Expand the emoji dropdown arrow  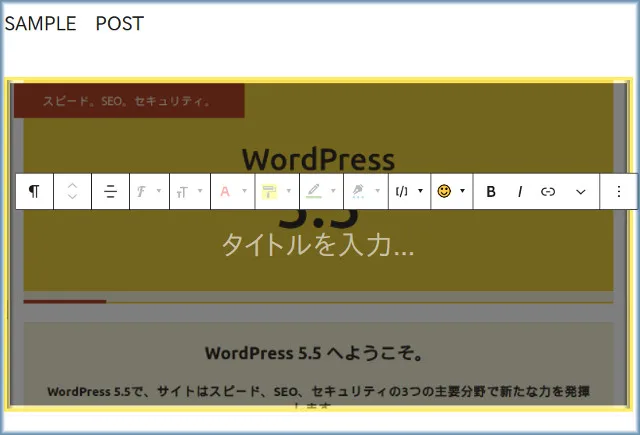click(x=462, y=191)
